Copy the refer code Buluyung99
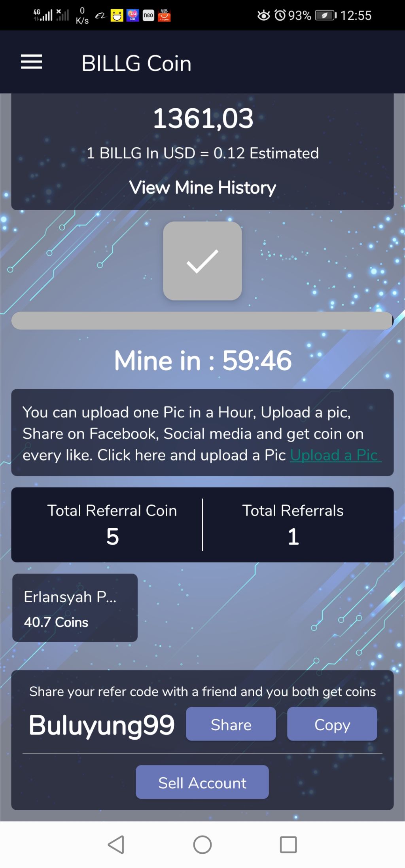Image resolution: width=405 pixels, height=868 pixels. [x=332, y=724]
